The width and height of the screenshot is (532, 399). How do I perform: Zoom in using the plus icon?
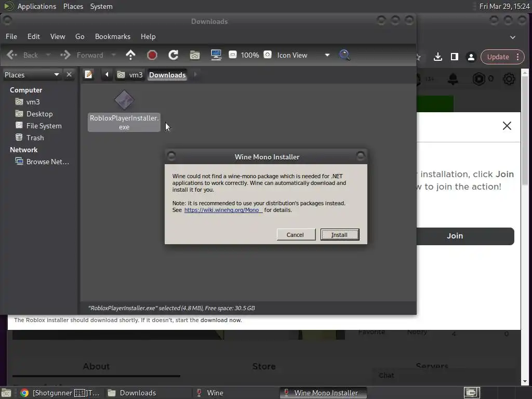pyautogui.click(x=268, y=55)
